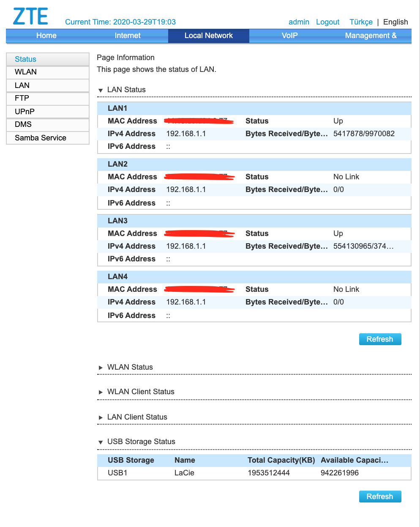Refresh the USB Storage Status table

coord(380,497)
